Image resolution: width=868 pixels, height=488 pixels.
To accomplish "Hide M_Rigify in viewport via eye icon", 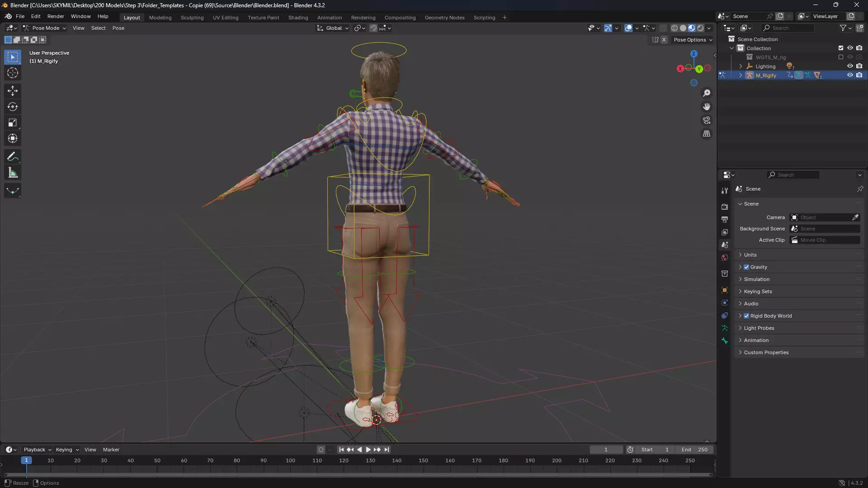I will click(x=850, y=75).
